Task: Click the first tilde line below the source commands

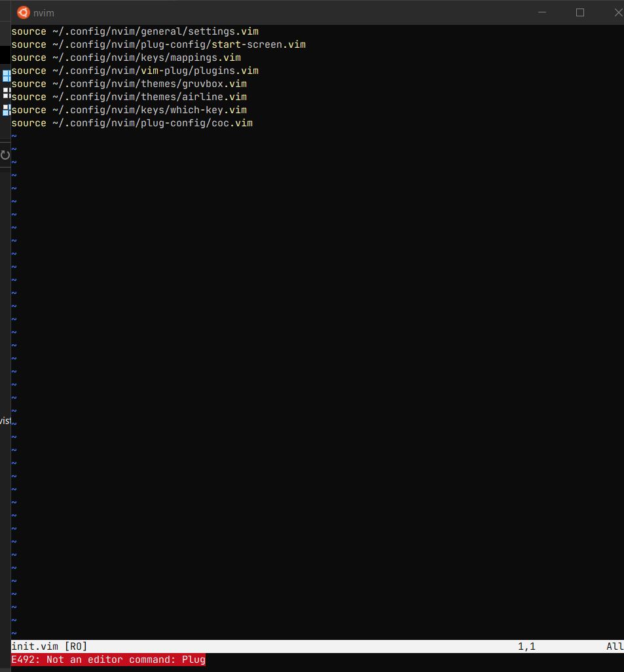Action: [x=13, y=135]
